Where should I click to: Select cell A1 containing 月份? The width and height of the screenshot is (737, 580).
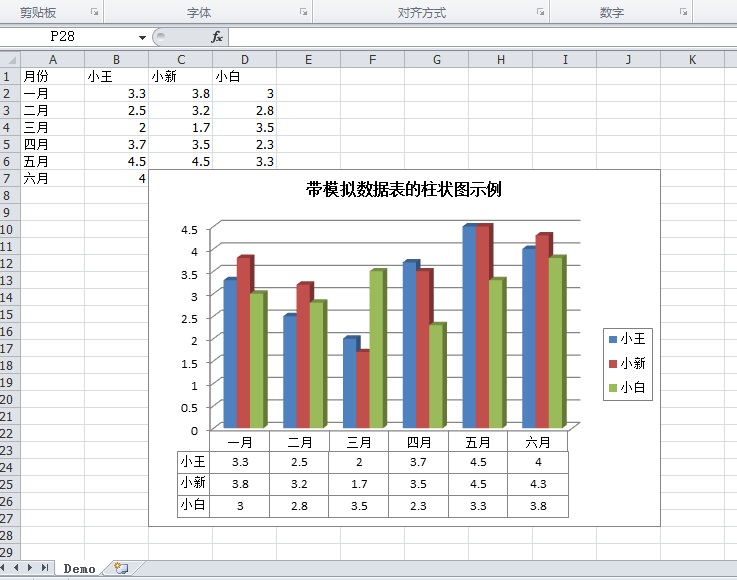(53, 76)
